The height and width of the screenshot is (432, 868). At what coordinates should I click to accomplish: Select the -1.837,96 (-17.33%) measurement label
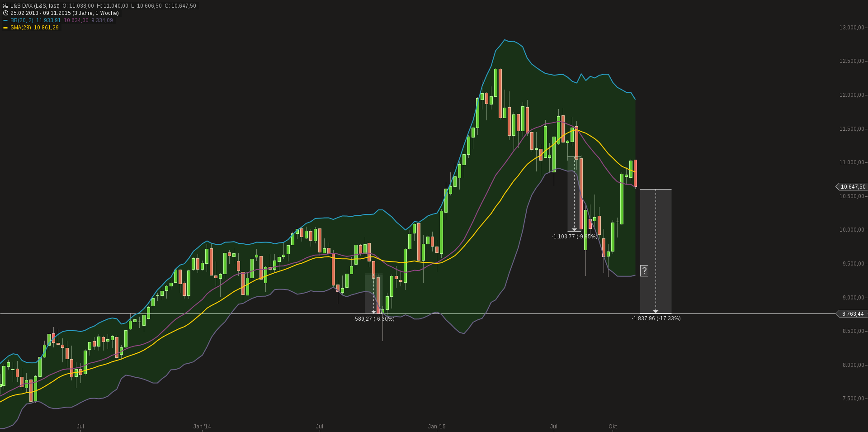click(x=656, y=318)
